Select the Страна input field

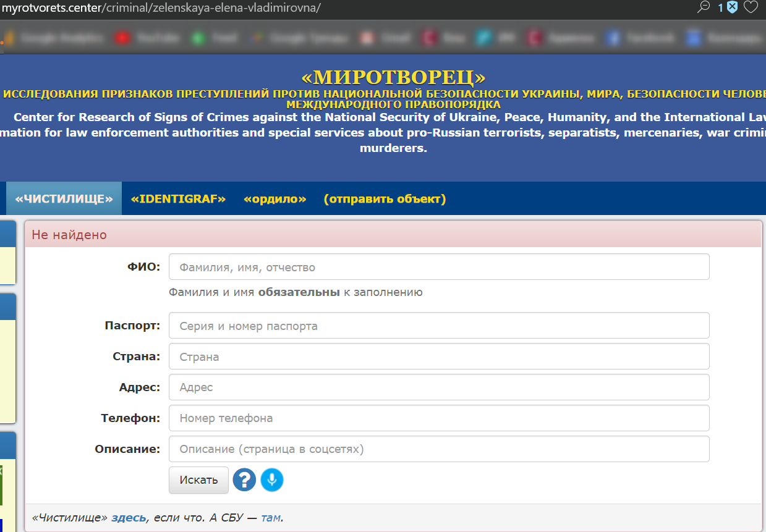tap(438, 357)
